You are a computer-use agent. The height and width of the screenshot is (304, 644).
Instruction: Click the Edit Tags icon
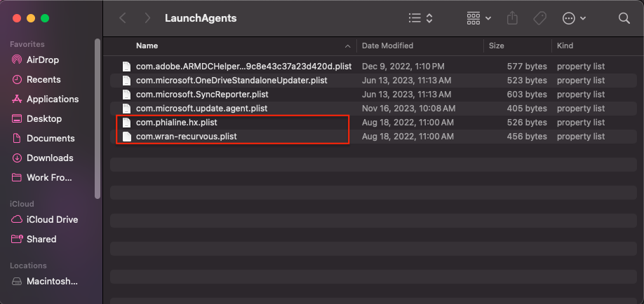[539, 18]
